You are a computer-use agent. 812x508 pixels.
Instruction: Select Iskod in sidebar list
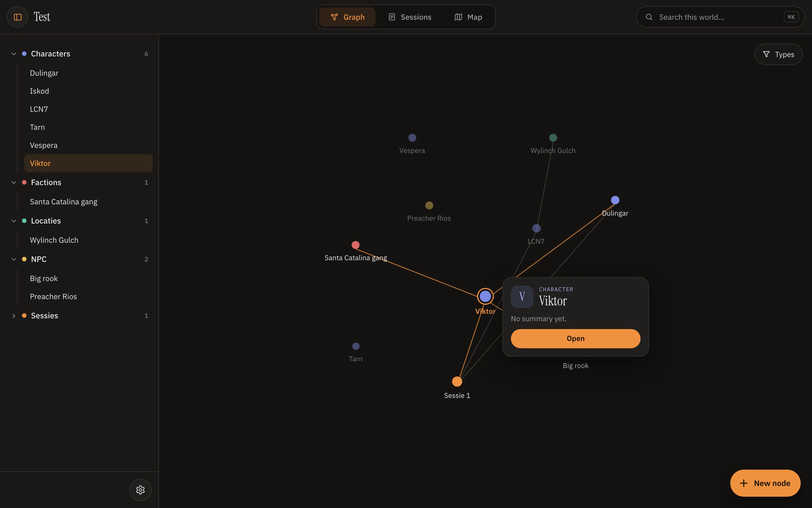[x=88, y=91]
